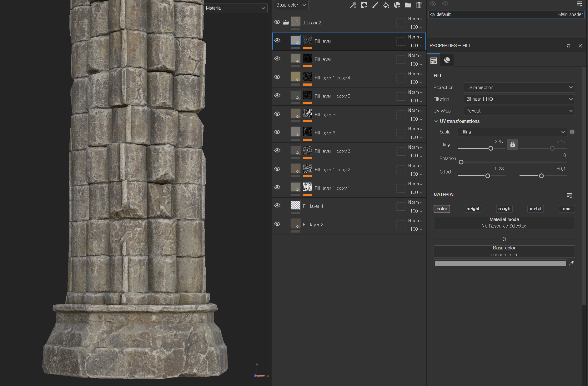The height and width of the screenshot is (386, 588).
Task: Switch to the material properties tab icon
Action: coord(447,60)
